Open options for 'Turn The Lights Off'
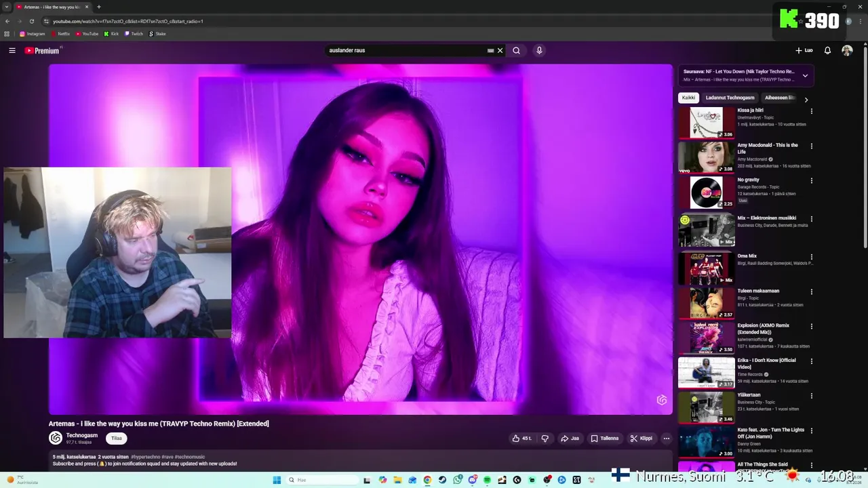Screen dimensions: 868x488 811,430
